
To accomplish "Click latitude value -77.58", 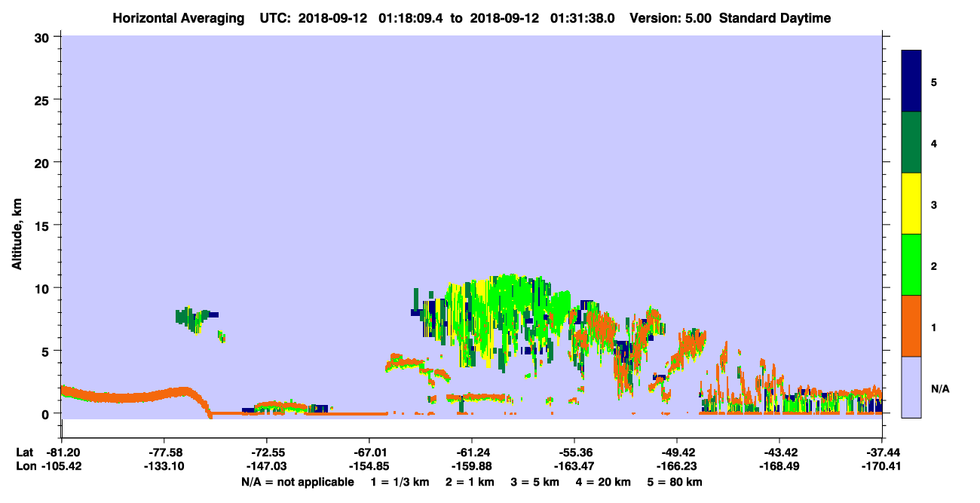I will 164,452.
